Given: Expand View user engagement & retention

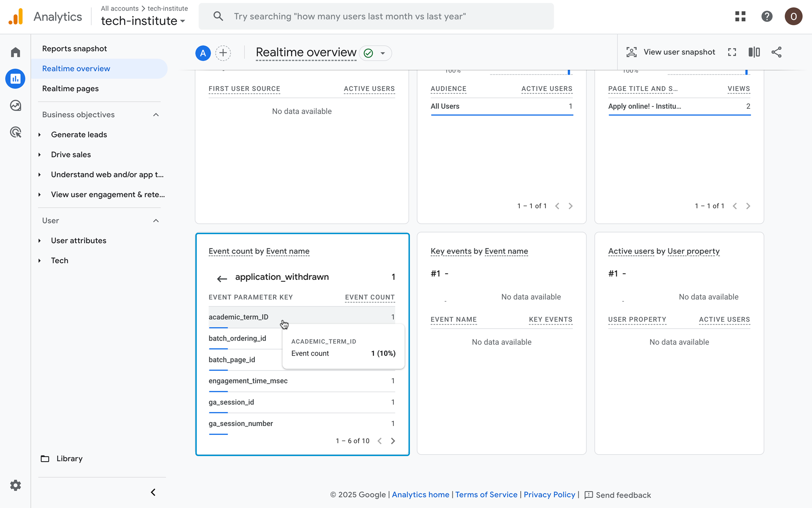Looking at the screenshot, I should [x=40, y=194].
